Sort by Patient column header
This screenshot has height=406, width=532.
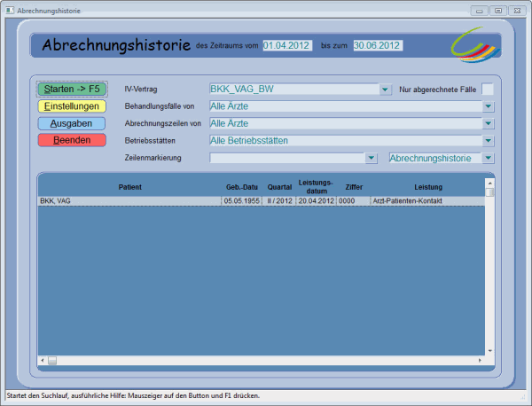[129, 187]
